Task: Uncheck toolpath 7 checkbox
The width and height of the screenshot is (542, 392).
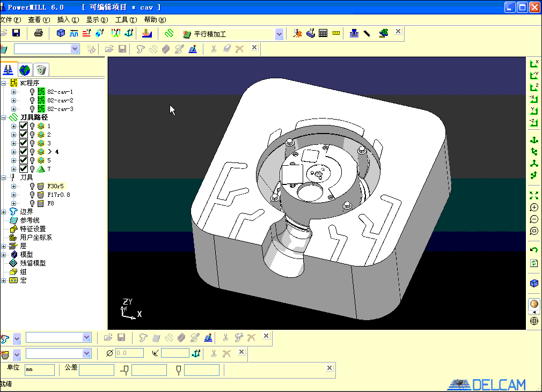Action: click(24, 169)
